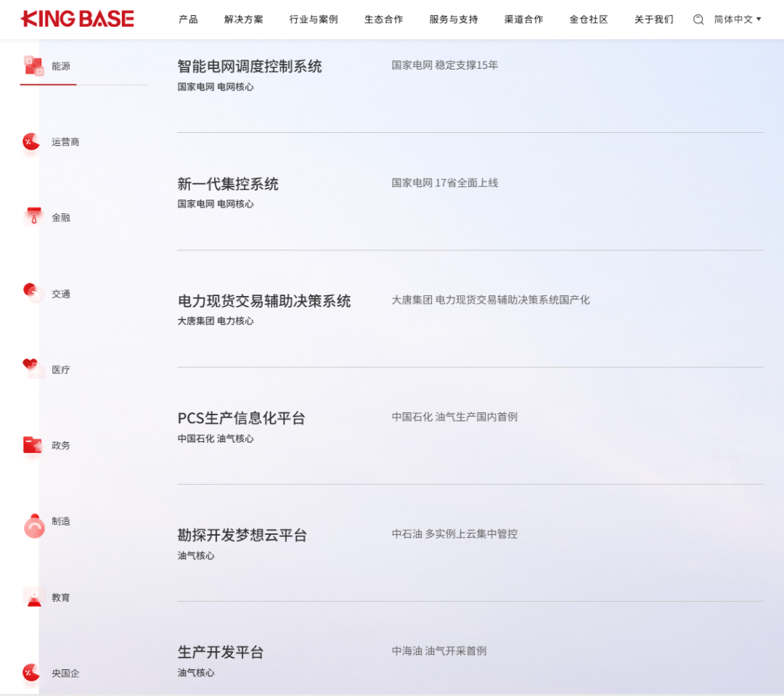Open the 解决方案 menu
The image size is (784, 696).
click(243, 20)
